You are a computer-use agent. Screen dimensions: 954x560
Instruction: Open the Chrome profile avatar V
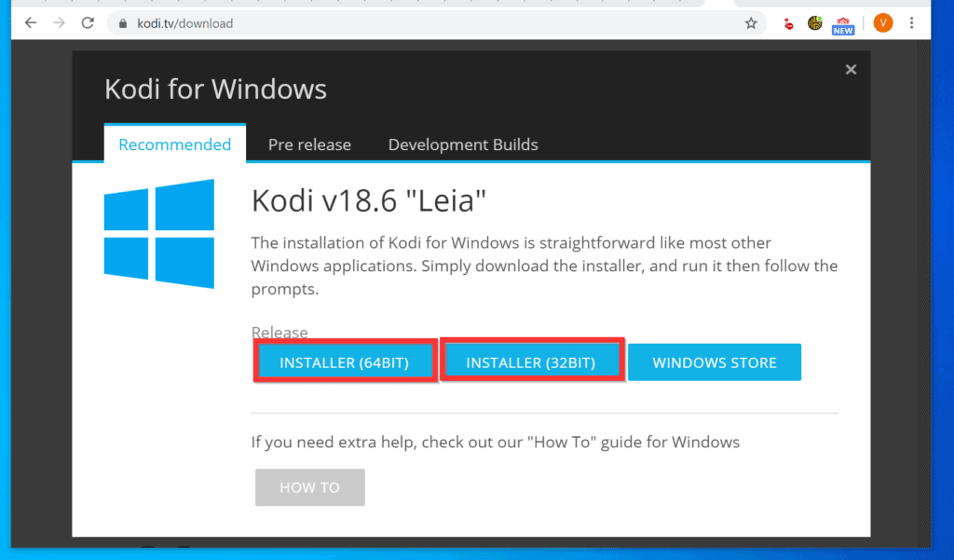(x=882, y=22)
